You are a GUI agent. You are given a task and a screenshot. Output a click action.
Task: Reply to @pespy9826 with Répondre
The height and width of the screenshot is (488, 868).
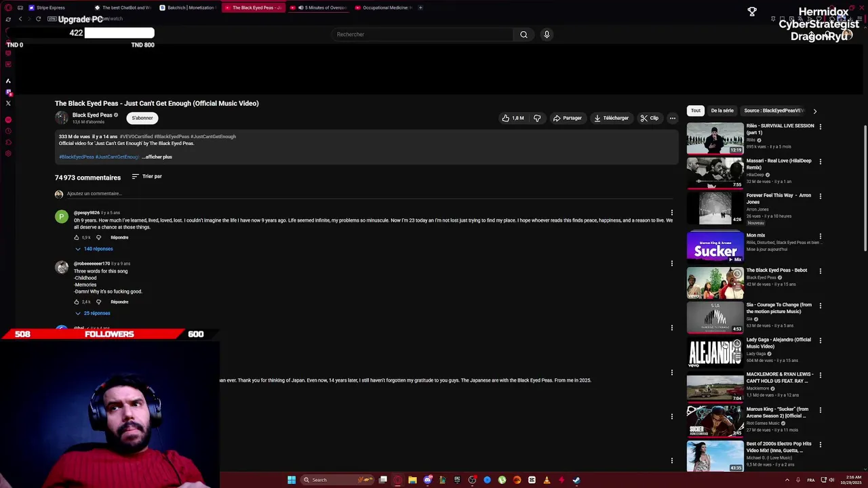[x=119, y=237]
